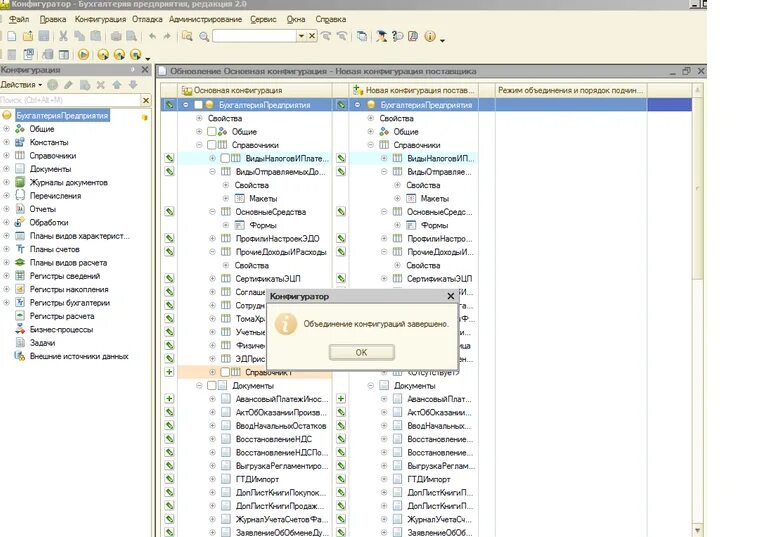The image size is (768, 537).
Task: Toggle checkbox next to Общие in Основная конфигурация
Action: pyautogui.click(x=212, y=131)
